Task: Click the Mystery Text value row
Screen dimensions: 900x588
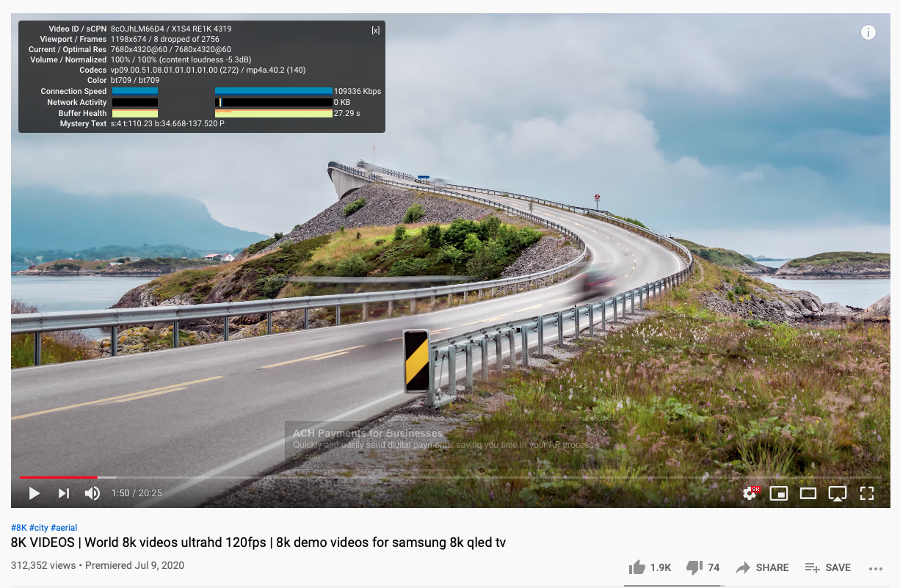Action: (167, 124)
